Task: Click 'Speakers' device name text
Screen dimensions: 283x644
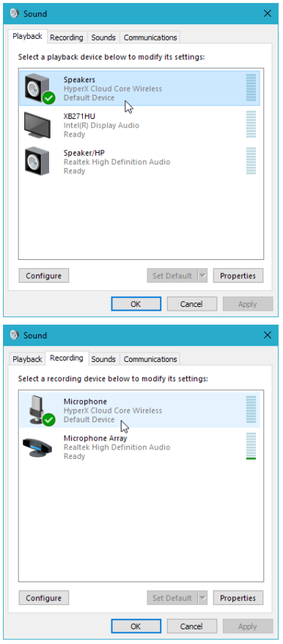Action: pyautogui.click(x=79, y=79)
